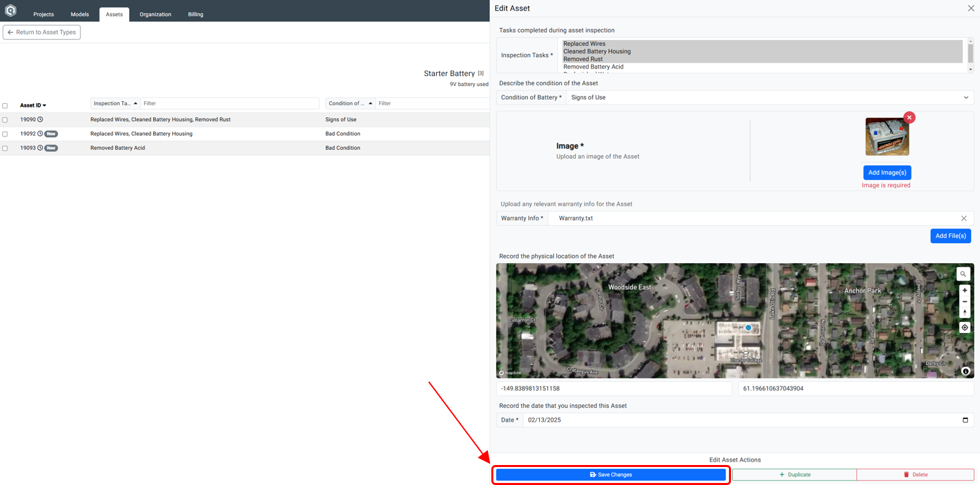
Task: Click asset ID 19092 cell
Action: [28, 134]
